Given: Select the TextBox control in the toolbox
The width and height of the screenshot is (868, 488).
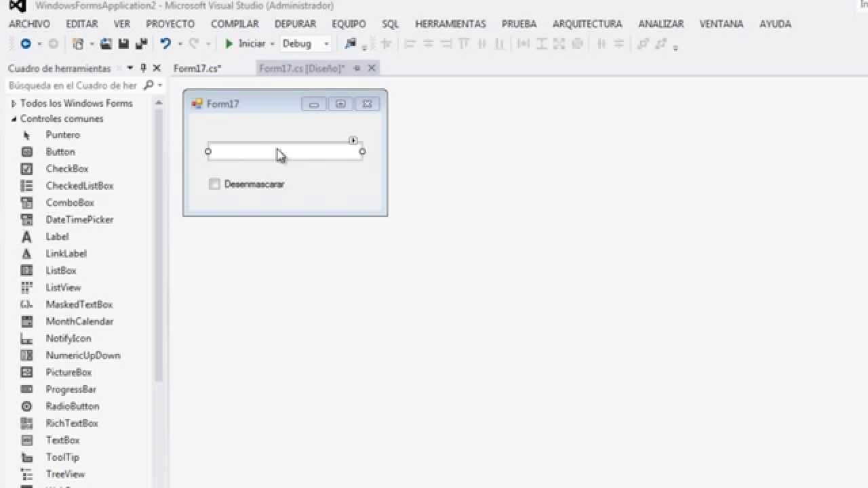Looking at the screenshot, I should (62, 440).
